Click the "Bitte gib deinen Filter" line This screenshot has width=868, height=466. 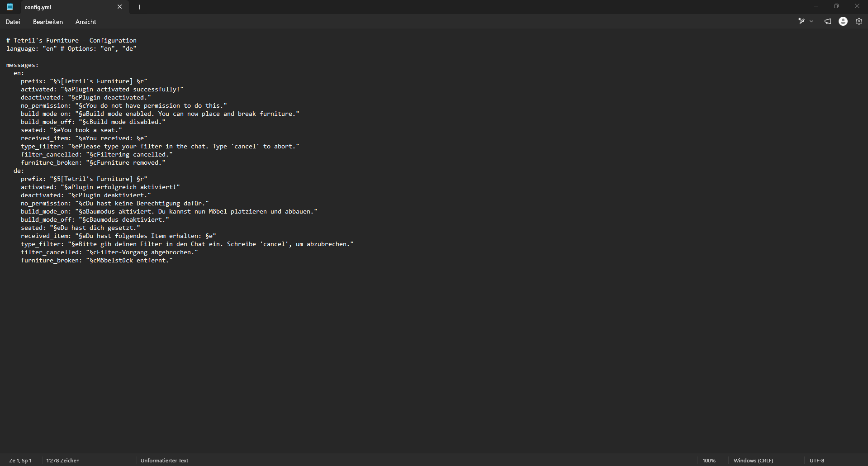click(187, 244)
